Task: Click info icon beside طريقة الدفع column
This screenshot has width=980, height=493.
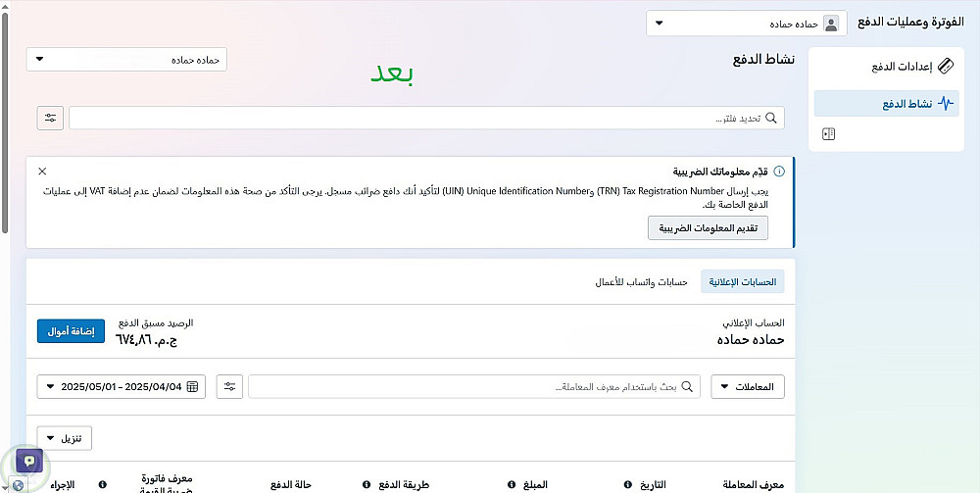Action: (367, 485)
